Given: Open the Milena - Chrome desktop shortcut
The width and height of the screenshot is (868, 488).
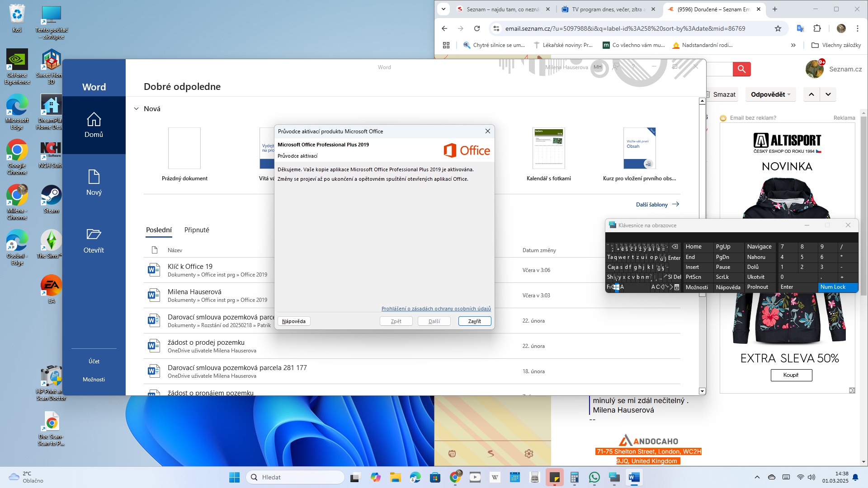Looking at the screenshot, I should coord(17,202).
